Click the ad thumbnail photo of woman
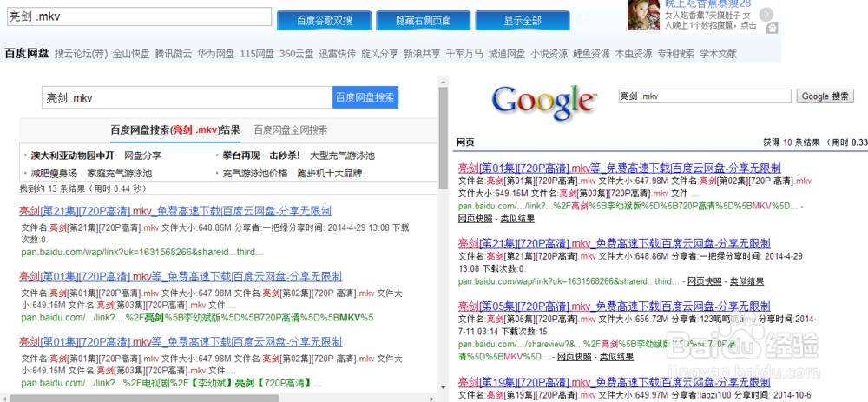Image resolution: width=868 pixels, height=402 pixels. tap(644, 16)
